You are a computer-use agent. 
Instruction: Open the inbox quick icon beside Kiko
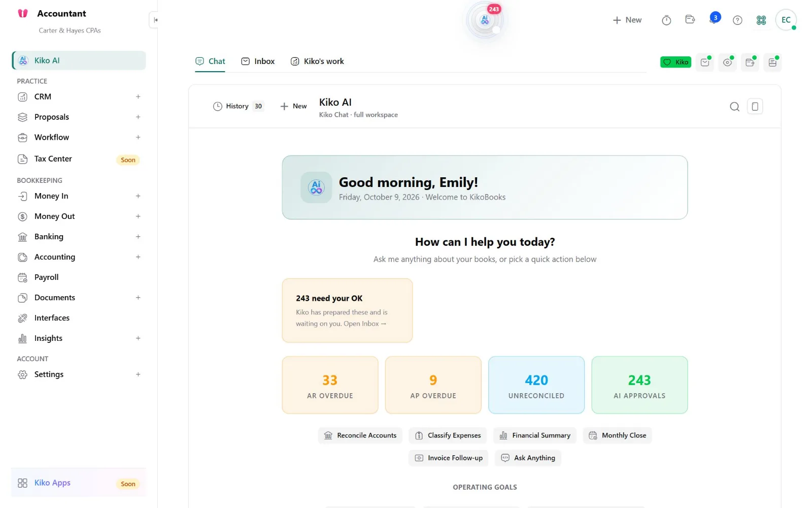coord(705,62)
